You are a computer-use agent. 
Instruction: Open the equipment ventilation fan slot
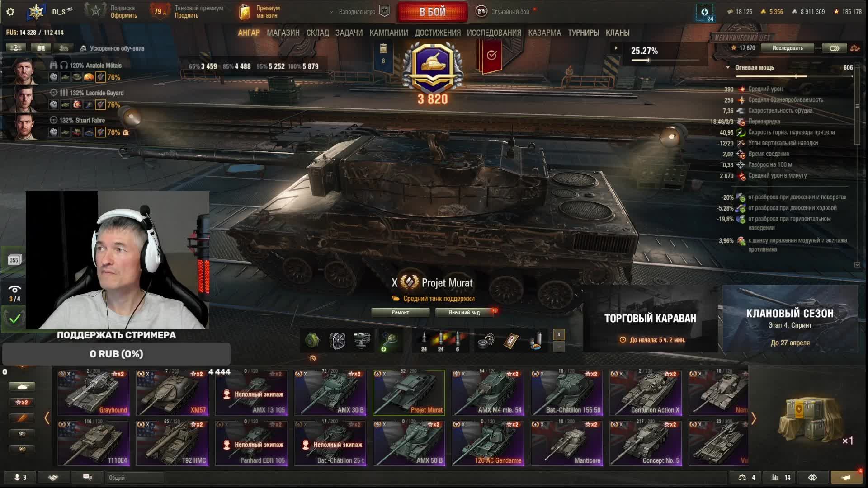[337, 341]
